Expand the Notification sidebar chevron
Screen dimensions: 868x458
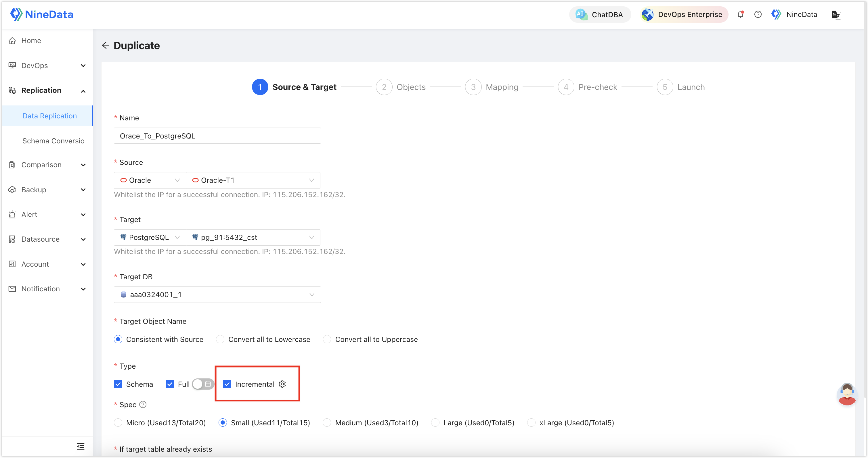click(x=83, y=289)
